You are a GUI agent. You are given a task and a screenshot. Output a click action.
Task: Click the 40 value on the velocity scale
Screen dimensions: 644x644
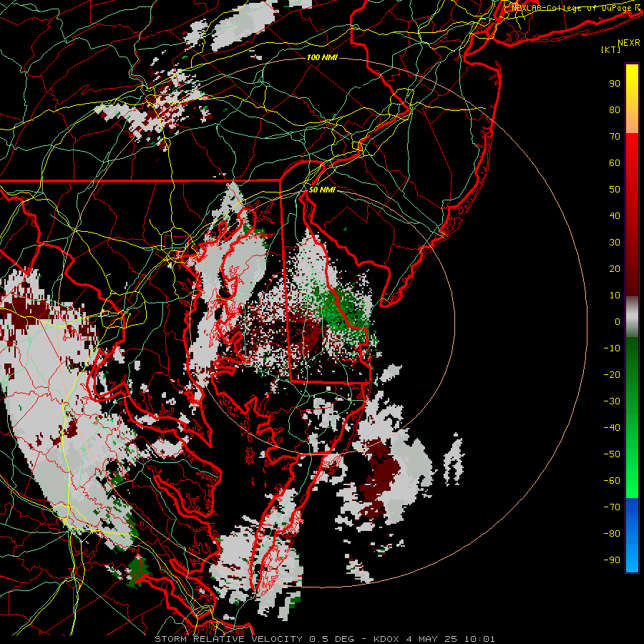615,215
